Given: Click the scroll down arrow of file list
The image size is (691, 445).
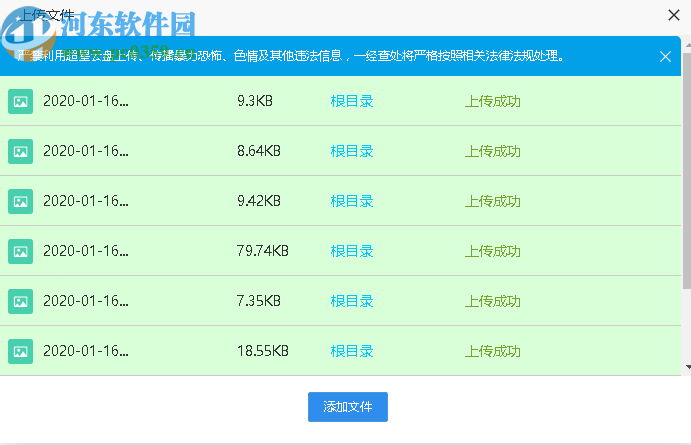Looking at the screenshot, I should pyautogui.click(x=688, y=367).
